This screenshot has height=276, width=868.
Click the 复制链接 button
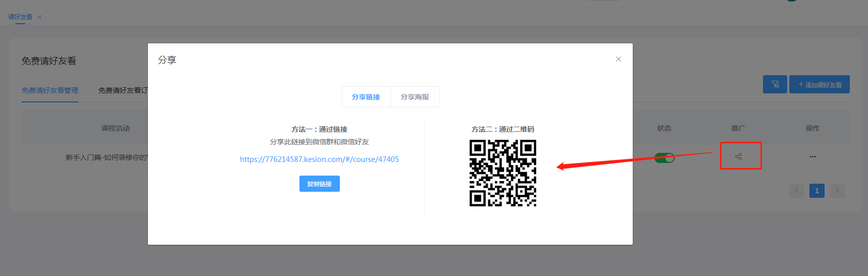click(320, 184)
